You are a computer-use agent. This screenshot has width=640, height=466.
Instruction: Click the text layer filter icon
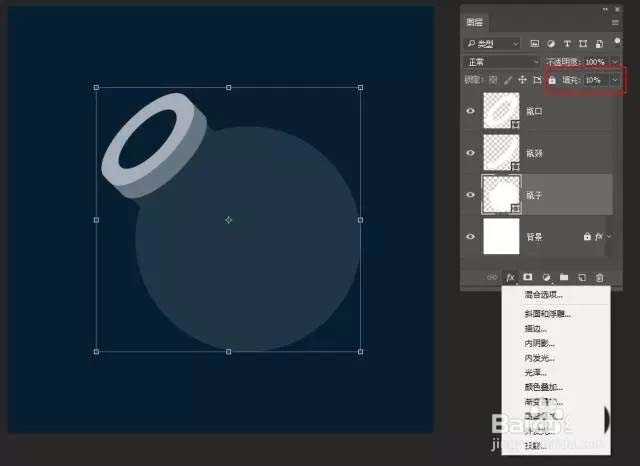click(568, 44)
